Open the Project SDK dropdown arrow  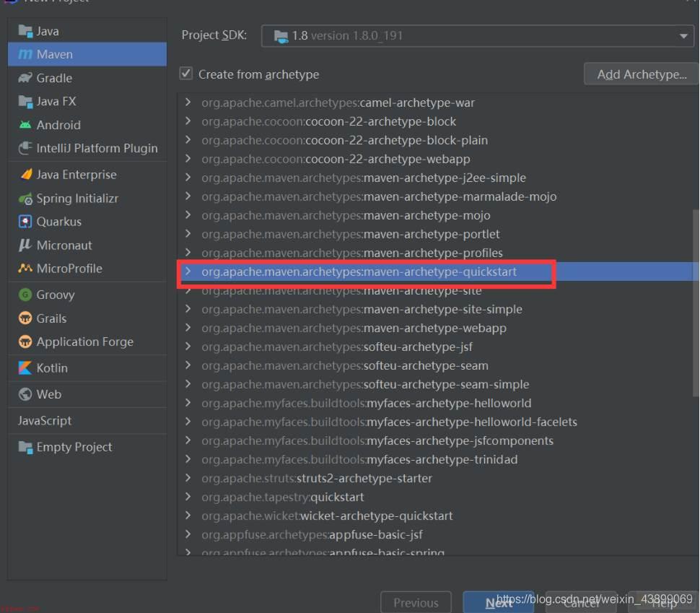(683, 36)
